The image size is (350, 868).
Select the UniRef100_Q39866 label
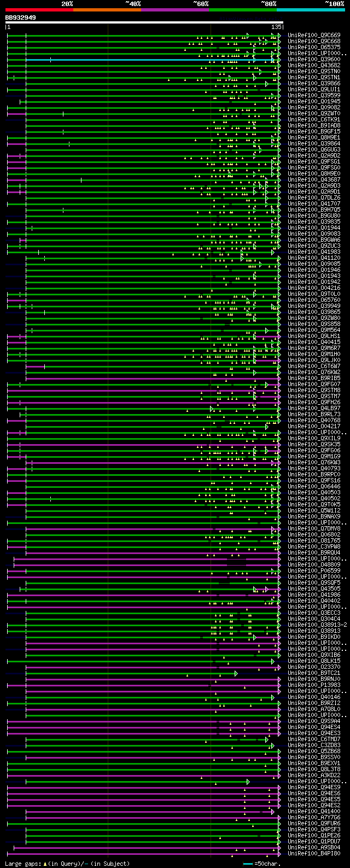[x=314, y=83]
